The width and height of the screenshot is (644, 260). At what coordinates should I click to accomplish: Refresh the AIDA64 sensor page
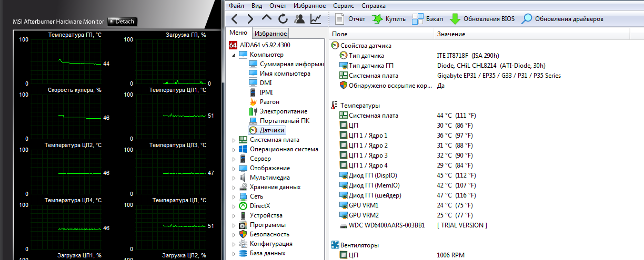coord(283,19)
